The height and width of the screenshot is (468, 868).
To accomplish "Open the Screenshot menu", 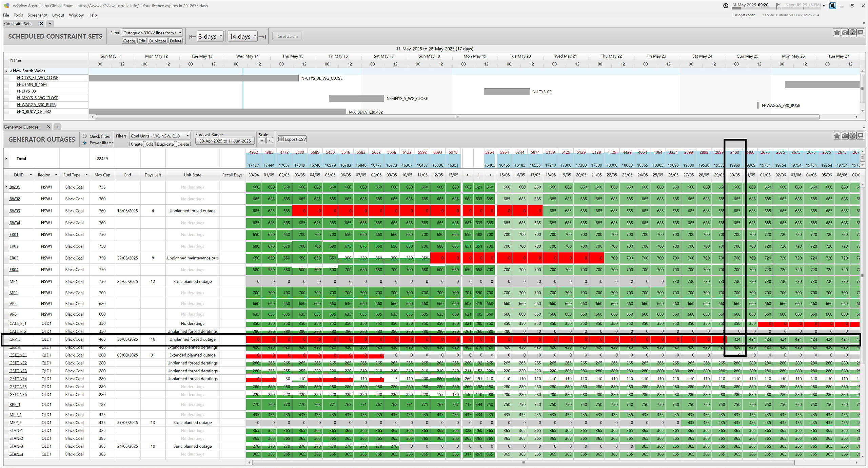I will [37, 15].
